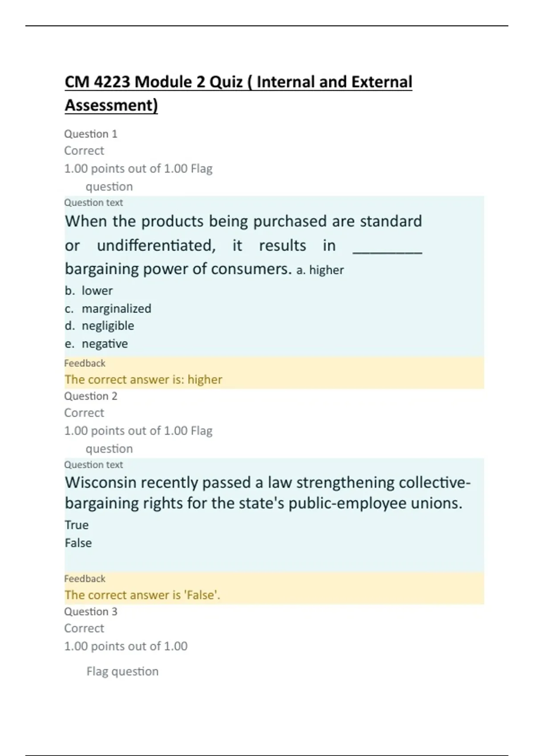Click the "Question 2" heading
Viewport: 534px width, 756px height.
point(91,396)
